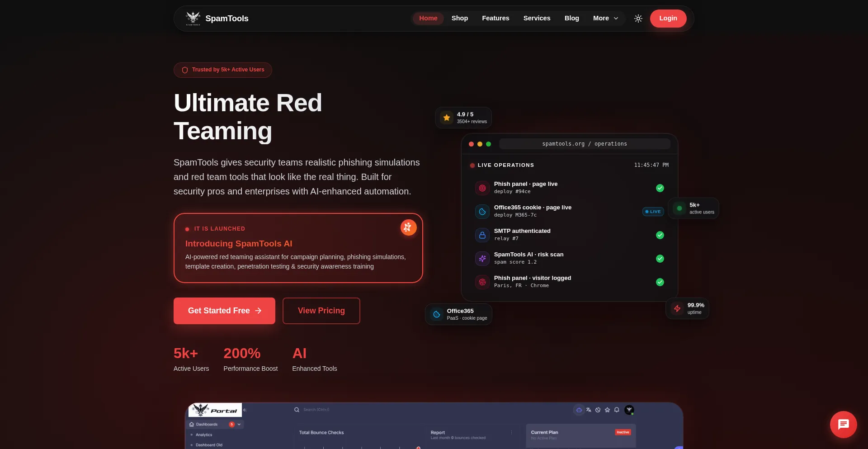Viewport: 868px width, 449px height.
Task: Click the home icon beside Dashboards
Action: point(192,424)
